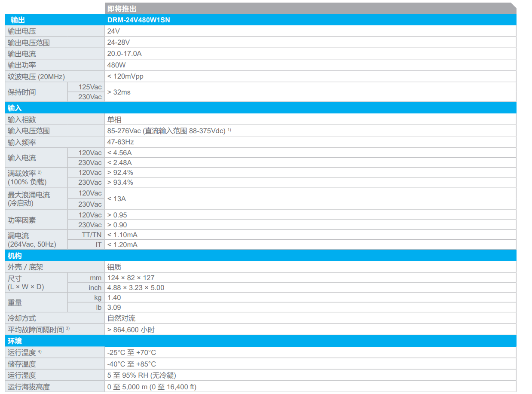Screen dimensions: 532x394
Task: Select the < 120mVpp ripple voltage value
Action: click(125, 76)
